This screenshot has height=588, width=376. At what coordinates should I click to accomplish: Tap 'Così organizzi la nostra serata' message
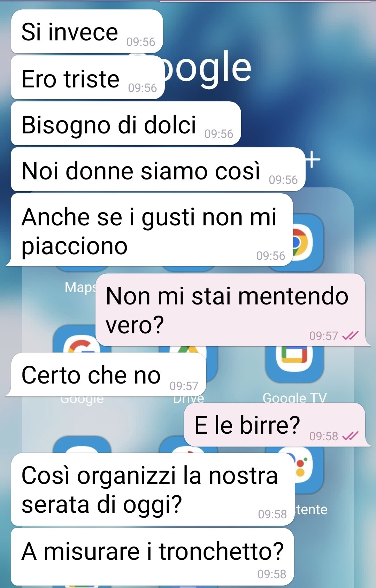click(x=153, y=489)
